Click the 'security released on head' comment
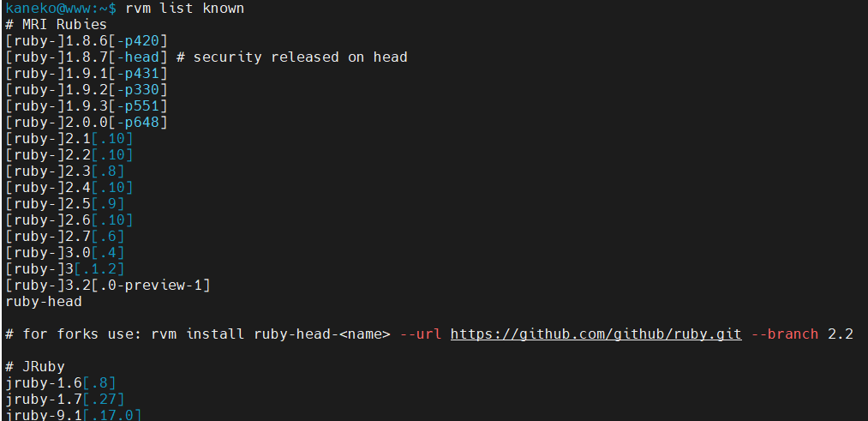This screenshot has height=421, width=868. tap(300, 57)
